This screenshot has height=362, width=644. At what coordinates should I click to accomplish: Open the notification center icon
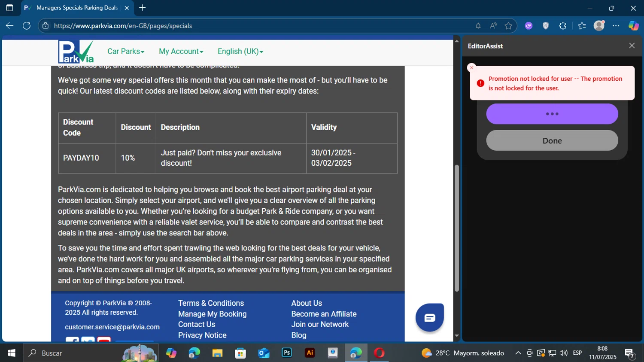click(630, 353)
